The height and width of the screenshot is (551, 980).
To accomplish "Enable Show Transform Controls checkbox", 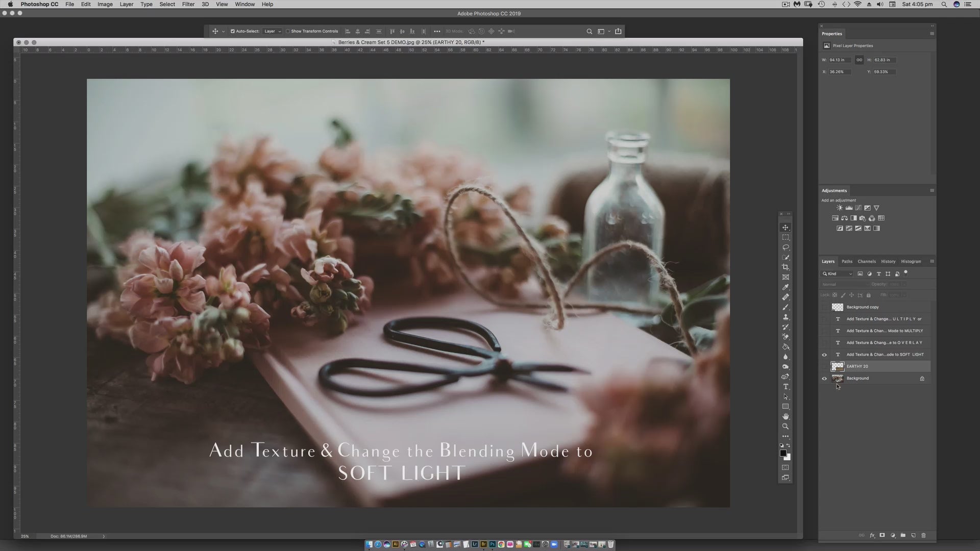I will (288, 31).
